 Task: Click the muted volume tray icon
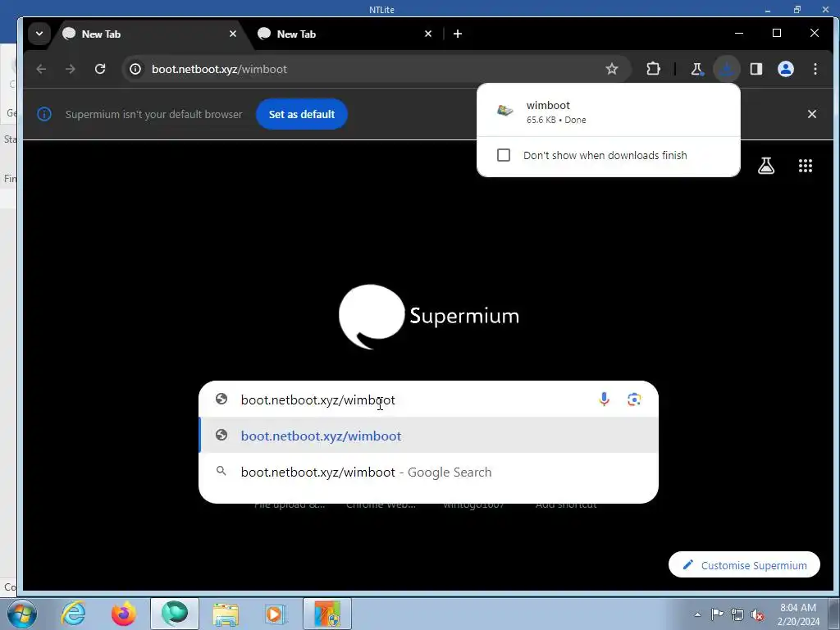click(757, 614)
